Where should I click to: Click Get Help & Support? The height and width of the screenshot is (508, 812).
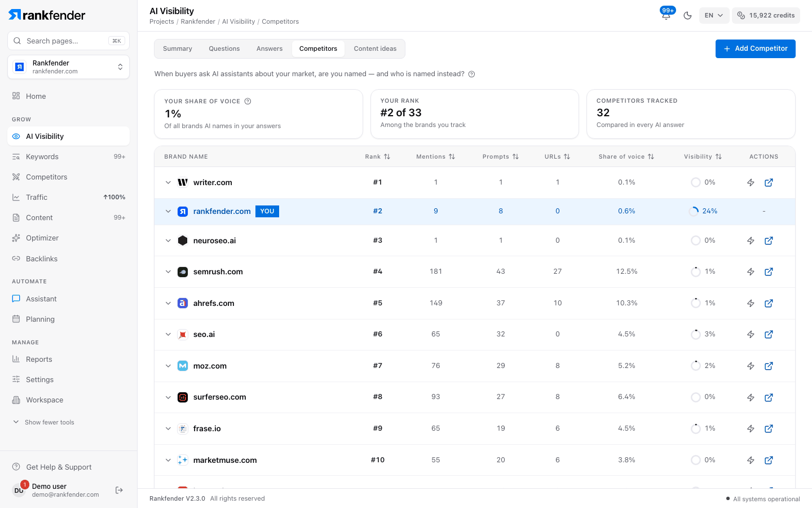click(52, 467)
